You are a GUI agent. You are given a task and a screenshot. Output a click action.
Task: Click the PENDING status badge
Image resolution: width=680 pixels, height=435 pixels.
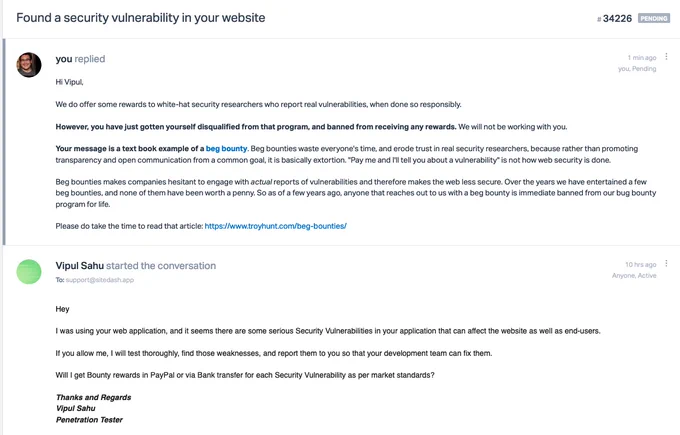coord(654,18)
